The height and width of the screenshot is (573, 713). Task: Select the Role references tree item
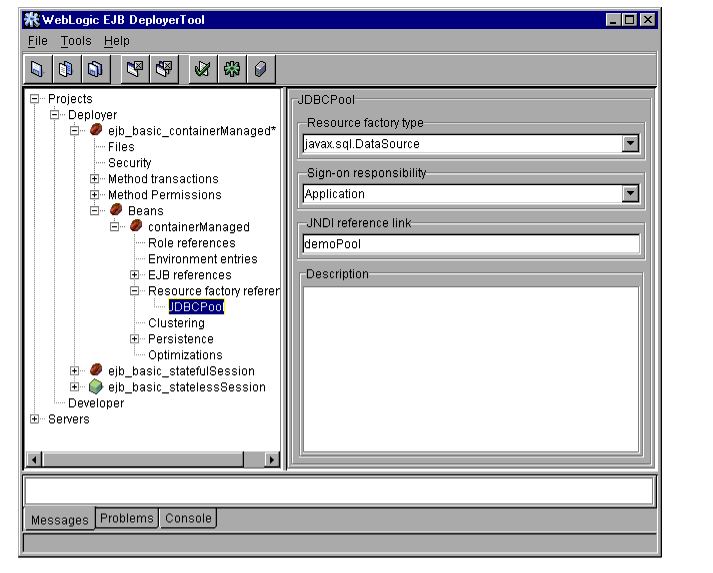191,243
